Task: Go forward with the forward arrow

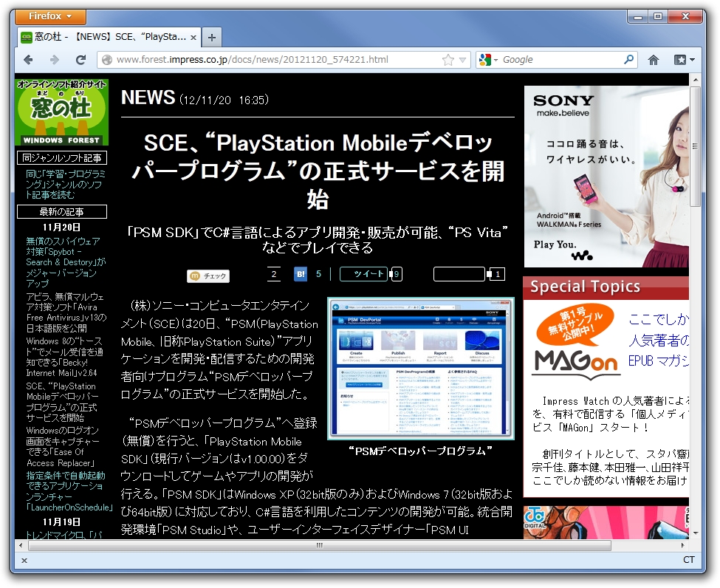Action: point(54,60)
